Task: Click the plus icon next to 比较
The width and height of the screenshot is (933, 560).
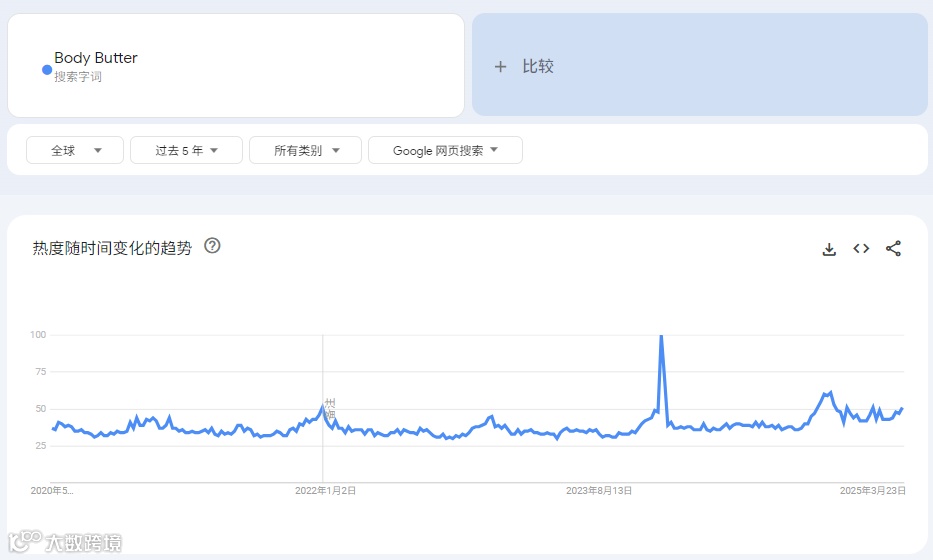Action: click(500, 67)
